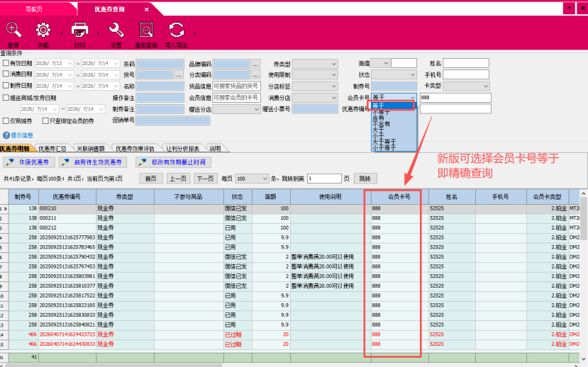The image size is (588, 367).
Task: Click the 打印 printer icon
Action: point(79,30)
